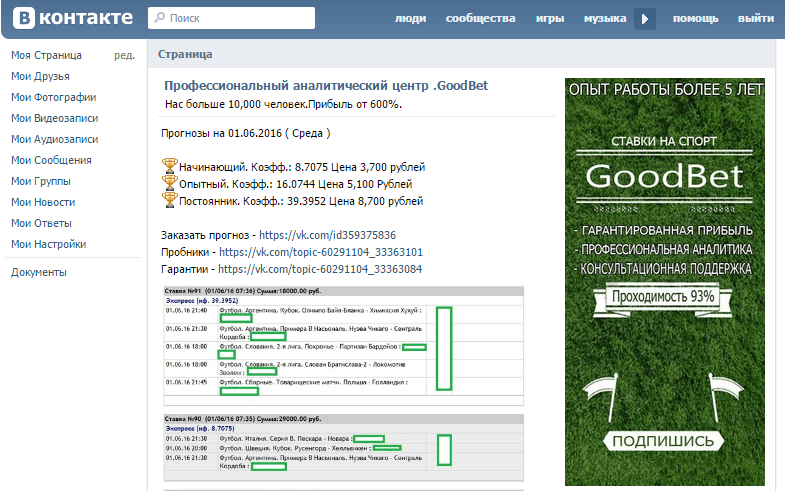Open Документы in sidebar
The height and width of the screenshot is (491, 785).
(39, 272)
